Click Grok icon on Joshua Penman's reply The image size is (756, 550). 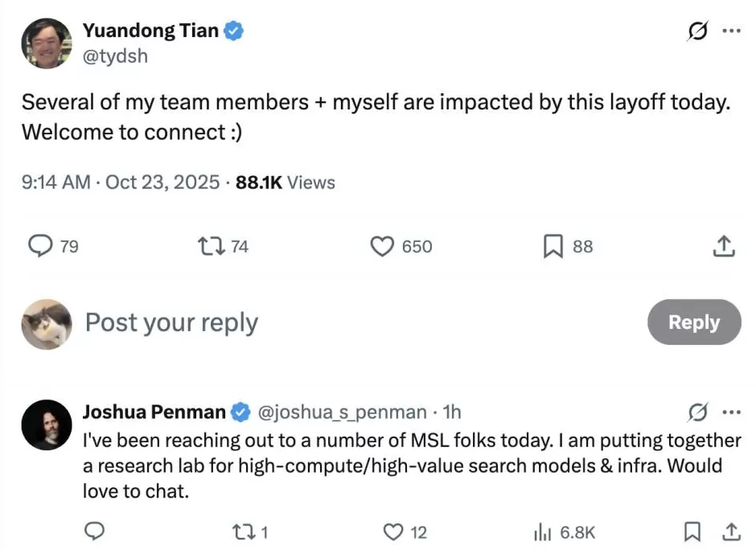click(698, 412)
